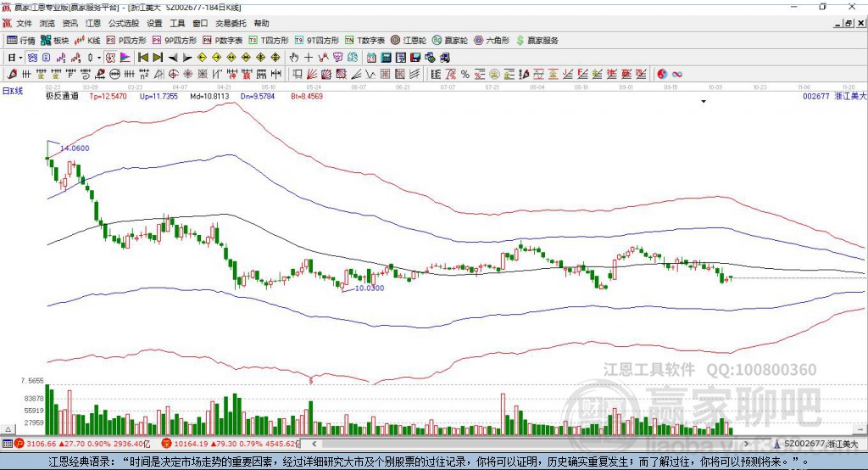
Task: Collapse pane with bottom-right dash button
Action: [x=860, y=429]
